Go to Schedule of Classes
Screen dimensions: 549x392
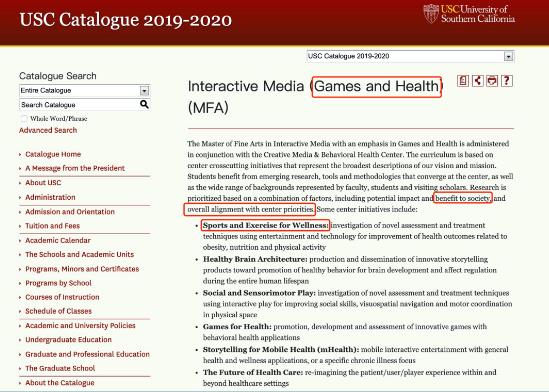58,311
